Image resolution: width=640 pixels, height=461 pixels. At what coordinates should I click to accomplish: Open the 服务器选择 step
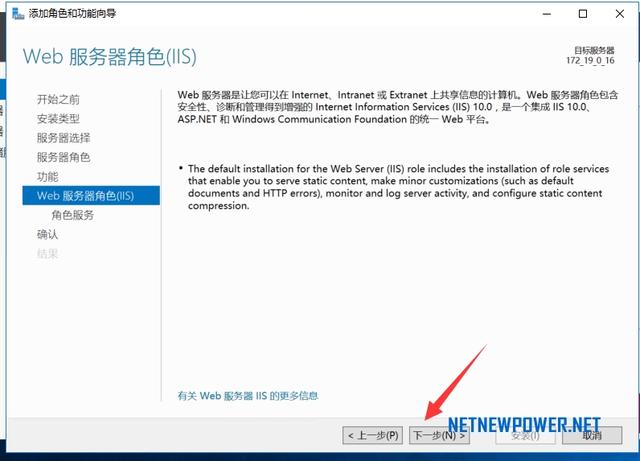[x=64, y=138]
